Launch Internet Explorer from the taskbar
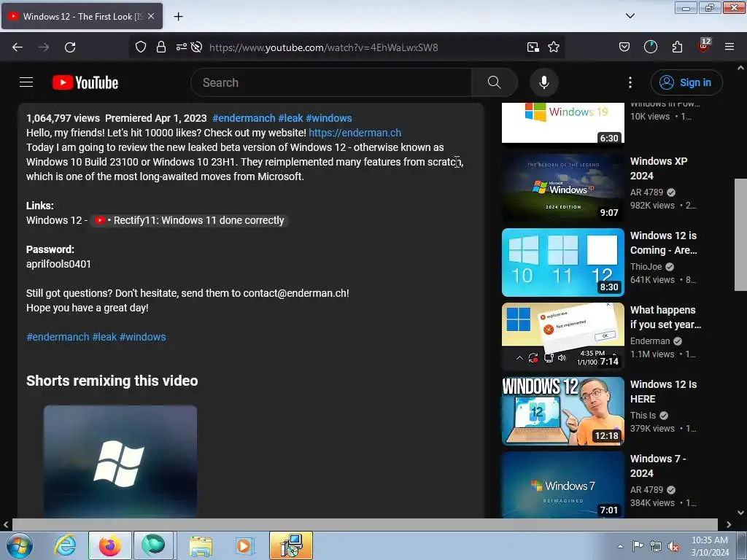The height and width of the screenshot is (560, 747). pos(65,545)
